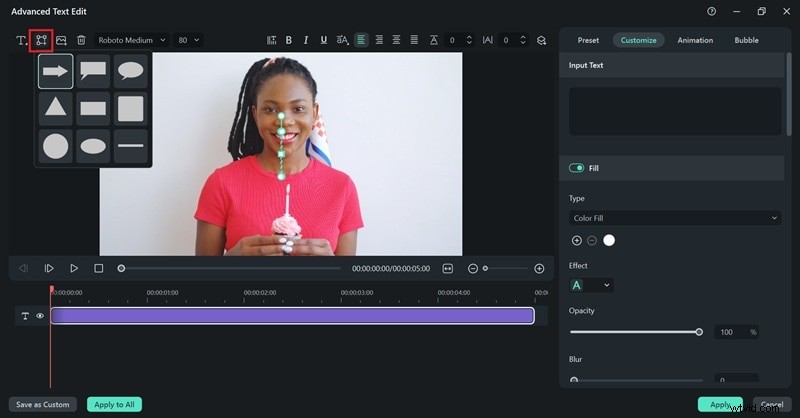Image resolution: width=800 pixels, height=418 pixels.
Task: Click the white color swatch
Action: pos(609,240)
